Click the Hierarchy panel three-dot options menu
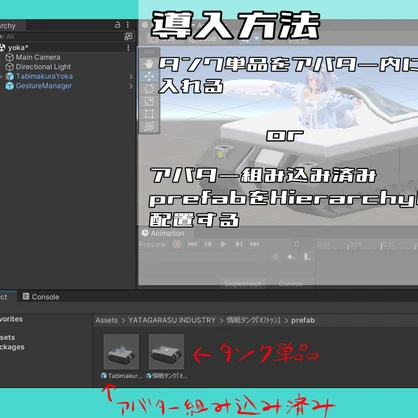The height and width of the screenshot is (418, 418). point(128,25)
